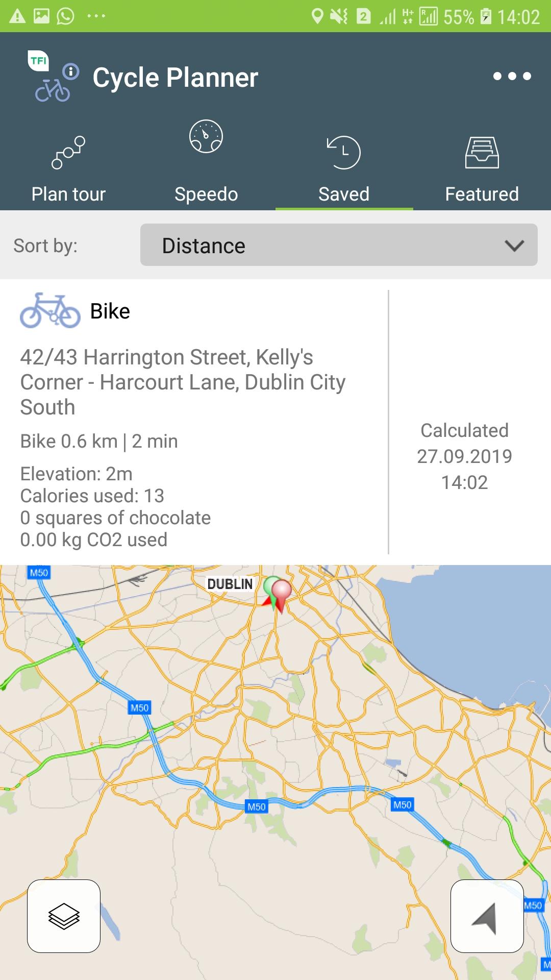551x980 pixels.
Task: Tap the Bike 0.6 km distance line
Action: 99,441
